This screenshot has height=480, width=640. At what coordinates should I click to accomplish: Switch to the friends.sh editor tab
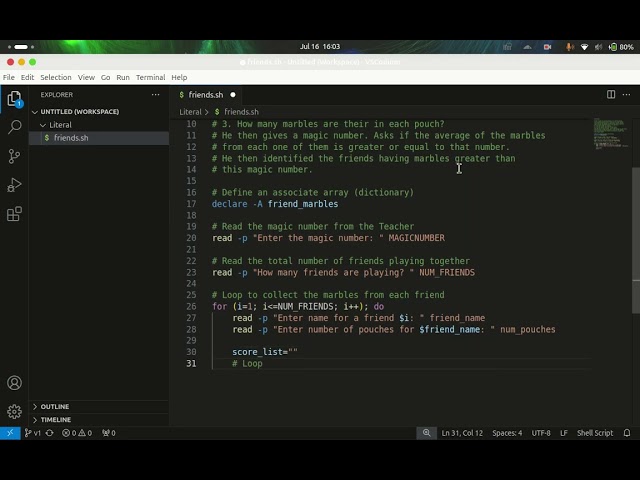pos(206,95)
